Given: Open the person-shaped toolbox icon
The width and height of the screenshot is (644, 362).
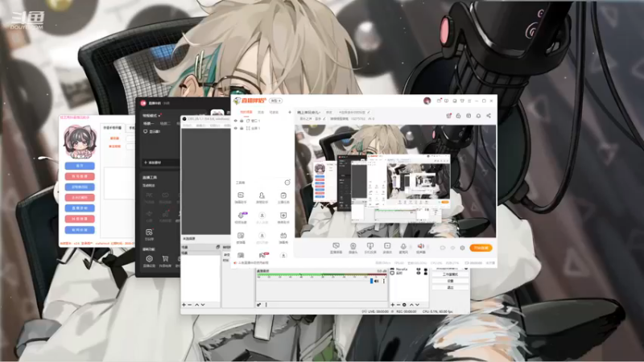Looking at the screenshot, I should click(x=262, y=195).
